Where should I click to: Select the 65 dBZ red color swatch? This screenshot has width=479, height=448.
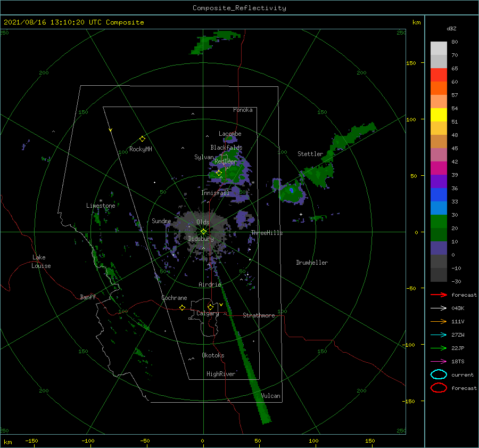click(439, 75)
